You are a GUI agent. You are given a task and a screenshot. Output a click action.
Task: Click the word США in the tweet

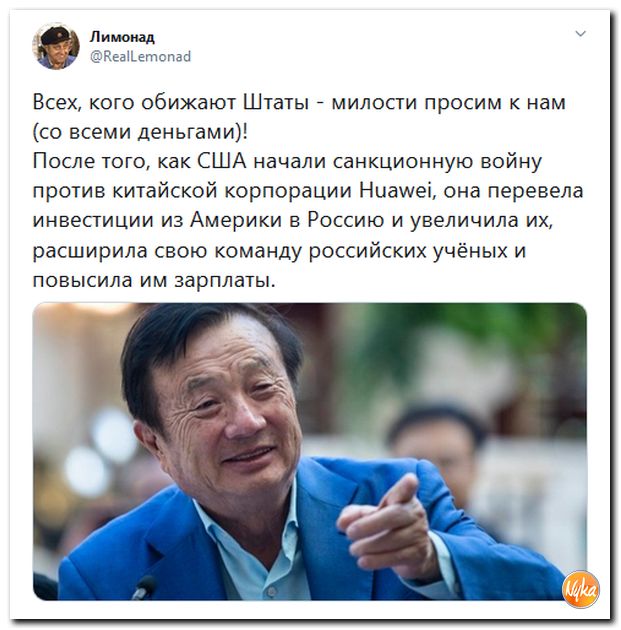[x=222, y=161]
